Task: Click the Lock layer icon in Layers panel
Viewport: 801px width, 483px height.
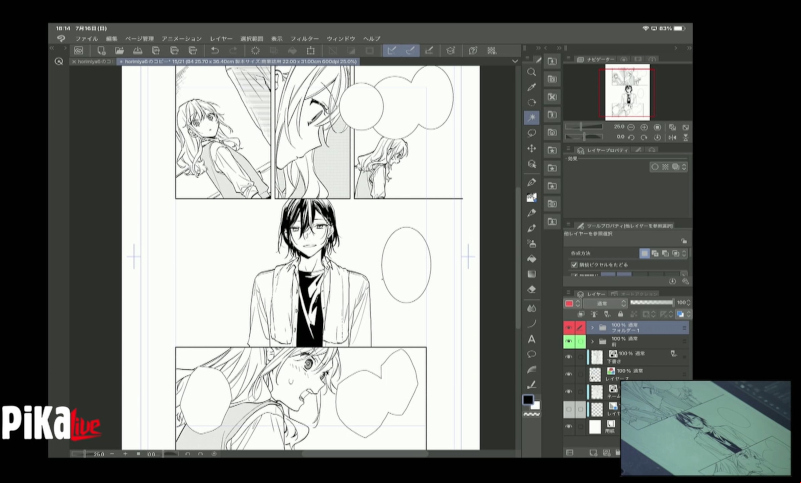Action: [620, 314]
